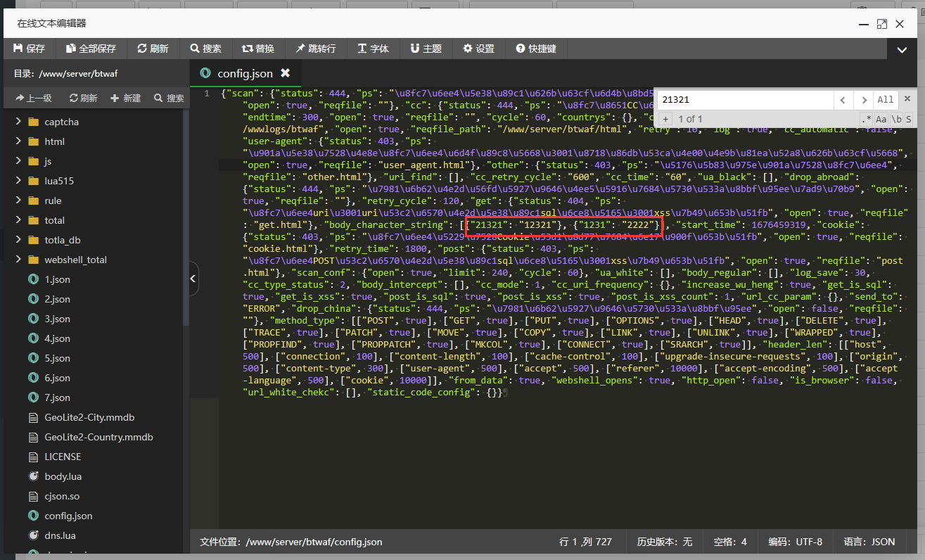This screenshot has width=925, height=560.
Task: Click the line number 1 in the gutter
Action: tap(206, 93)
